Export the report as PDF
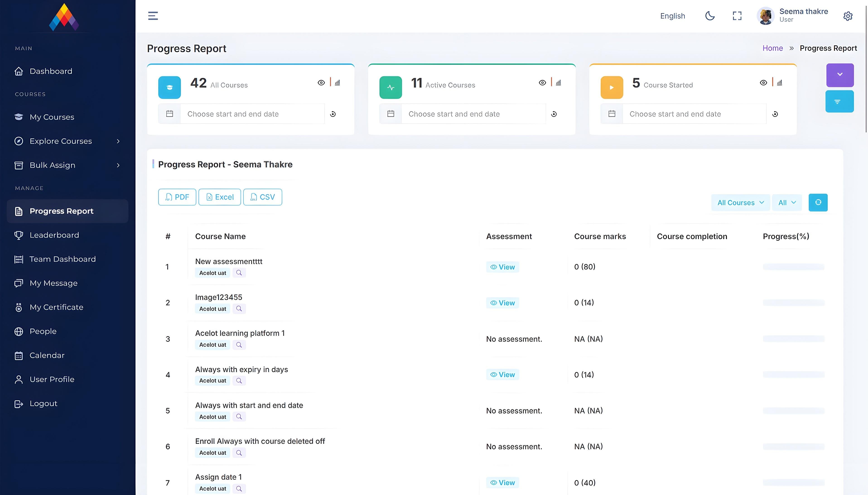The width and height of the screenshot is (868, 495). (x=177, y=197)
